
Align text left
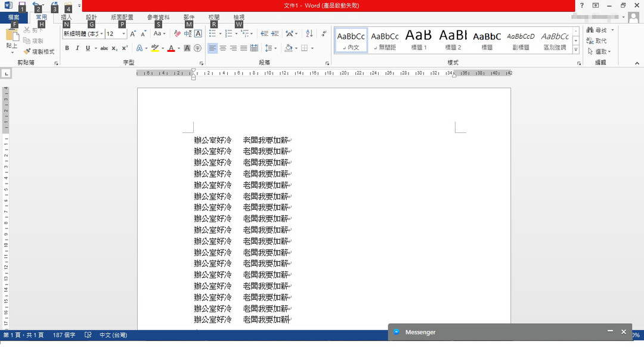coord(212,48)
